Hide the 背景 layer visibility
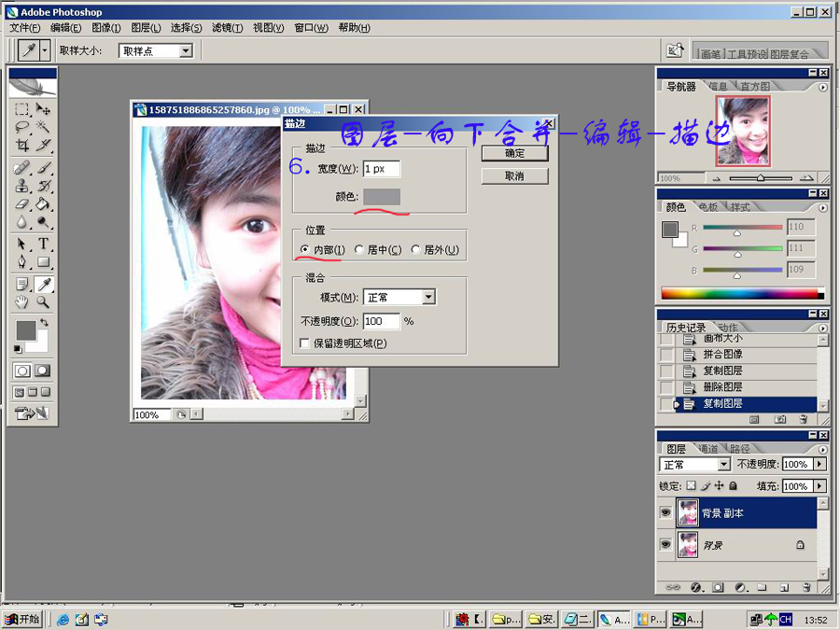The image size is (840, 630). (665, 545)
